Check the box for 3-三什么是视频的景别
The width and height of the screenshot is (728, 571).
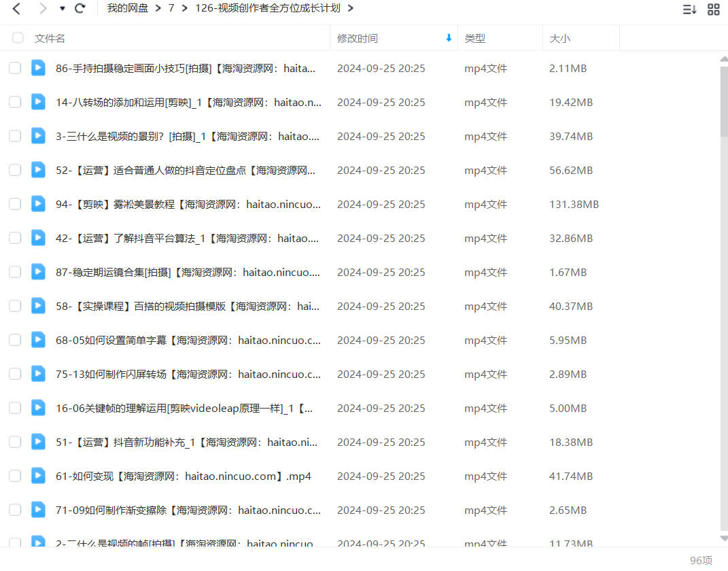[x=15, y=136]
